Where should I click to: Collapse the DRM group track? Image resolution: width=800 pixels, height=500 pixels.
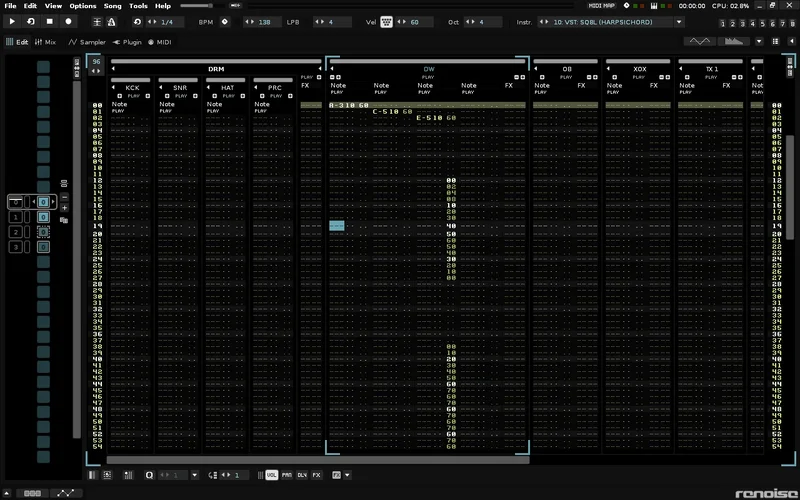point(113,69)
